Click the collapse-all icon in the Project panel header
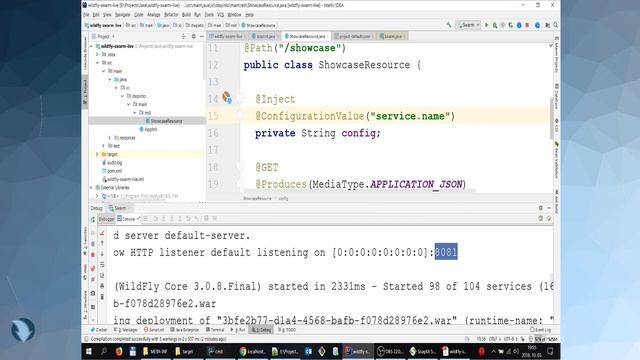The height and width of the screenshot is (360, 640). (x=183, y=36)
